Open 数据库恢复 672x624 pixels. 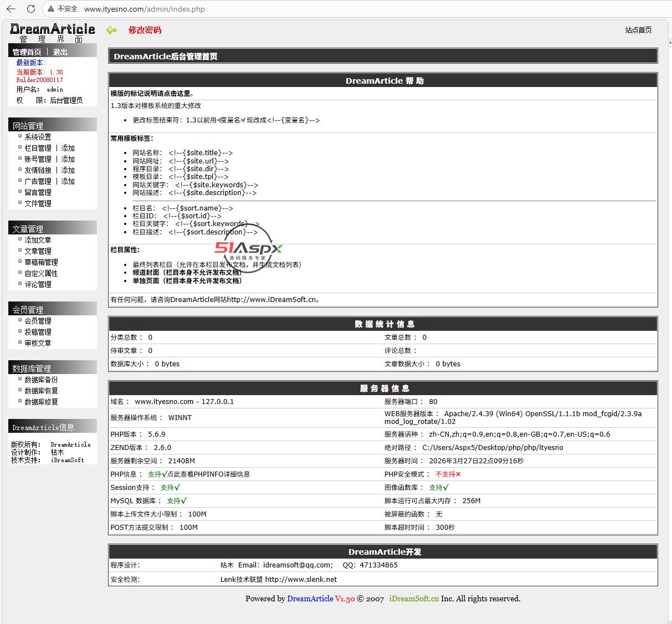coord(41,391)
